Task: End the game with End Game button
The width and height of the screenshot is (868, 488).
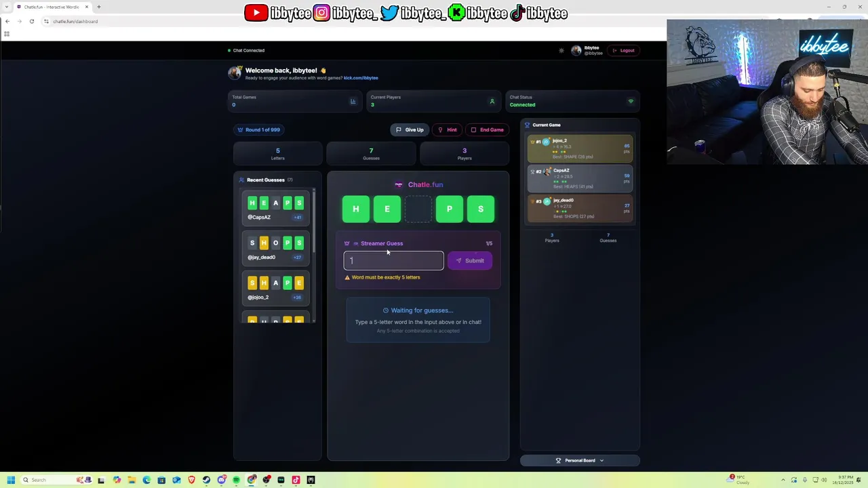Action: (487, 129)
